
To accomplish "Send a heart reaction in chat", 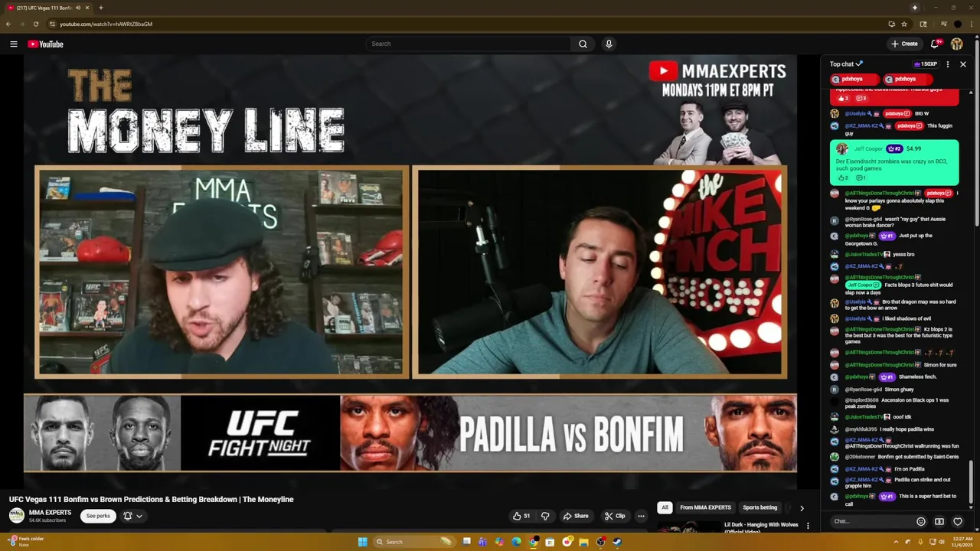I will pyautogui.click(x=958, y=522).
